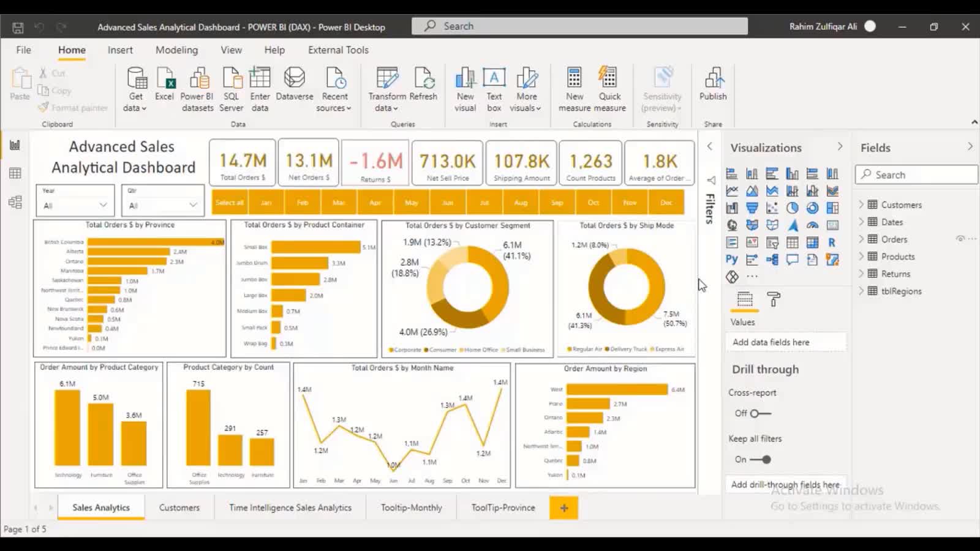Switch to the Modeling ribbon tab
The image size is (980, 551).
(176, 50)
